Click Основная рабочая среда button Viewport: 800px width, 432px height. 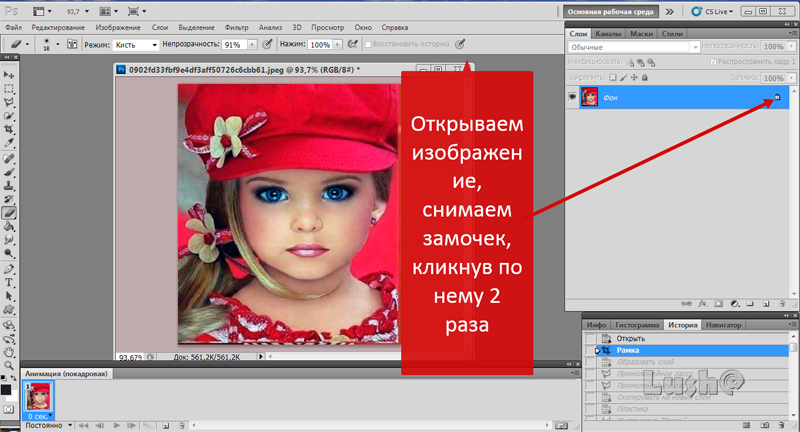(611, 12)
